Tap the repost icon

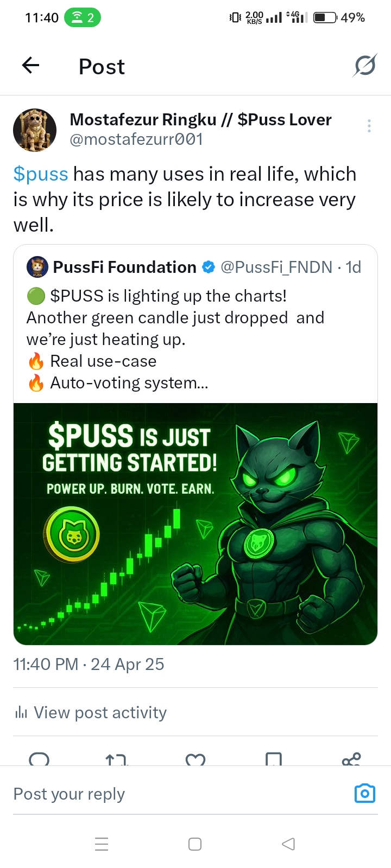117,759
